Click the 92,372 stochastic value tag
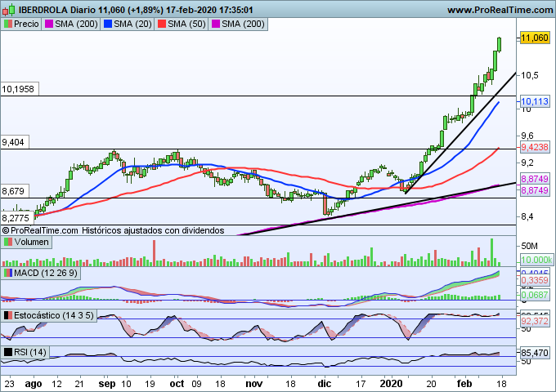The image size is (556, 392). 535,322
